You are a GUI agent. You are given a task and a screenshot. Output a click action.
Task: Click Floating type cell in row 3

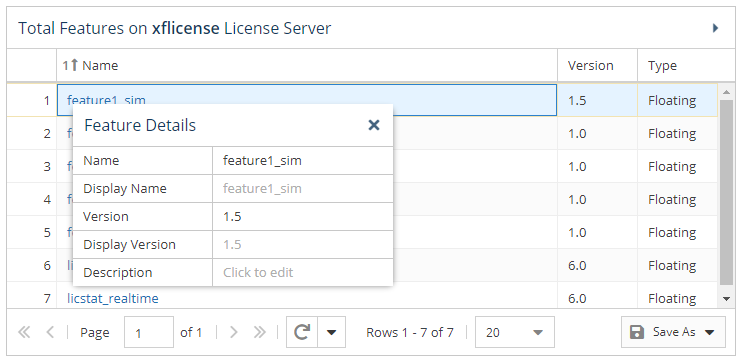[x=678, y=166]
